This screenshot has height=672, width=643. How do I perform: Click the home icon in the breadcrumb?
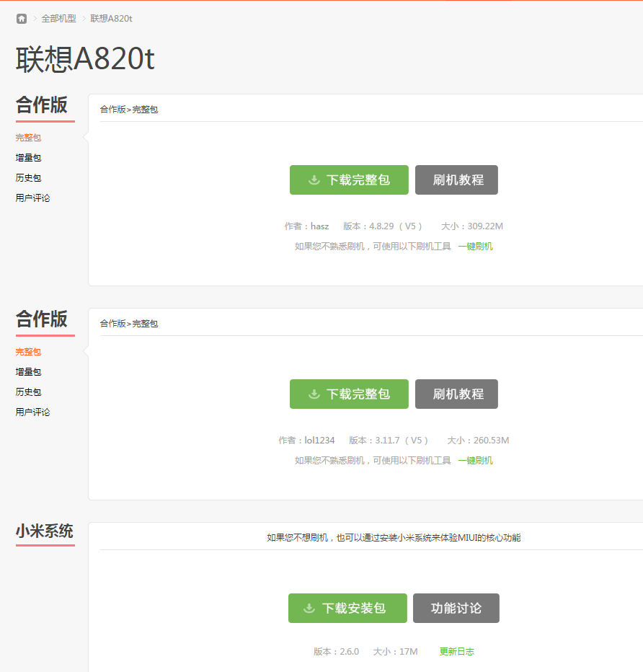pos(21,19)
